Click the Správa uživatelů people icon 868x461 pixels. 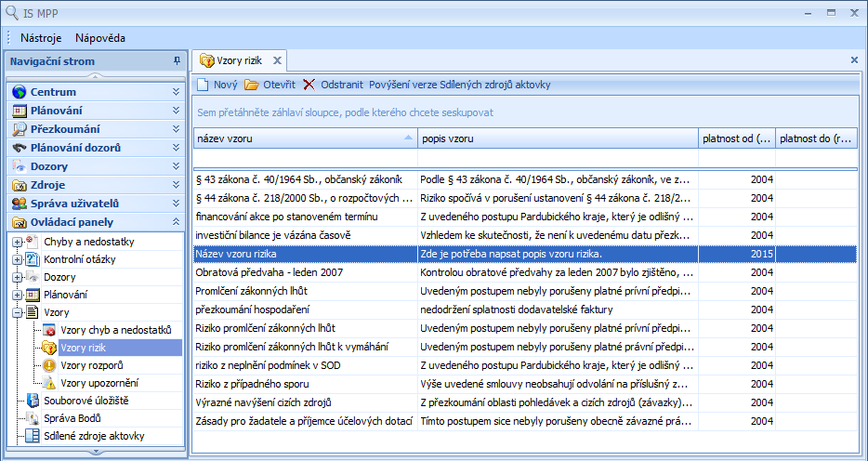(20, 204)
